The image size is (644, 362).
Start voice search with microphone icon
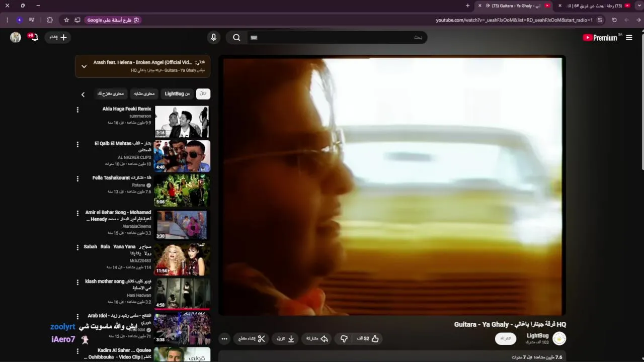213,37
